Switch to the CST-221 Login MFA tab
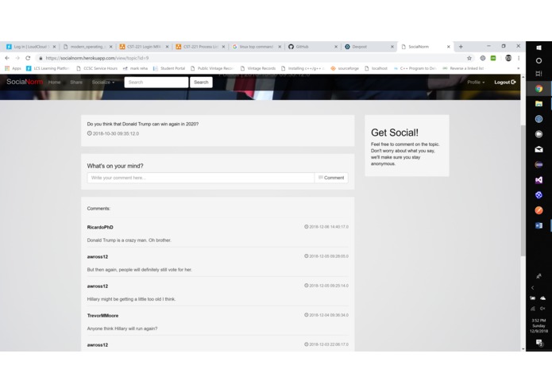This screenshot has height=392, width=552. tap(143, 46)
